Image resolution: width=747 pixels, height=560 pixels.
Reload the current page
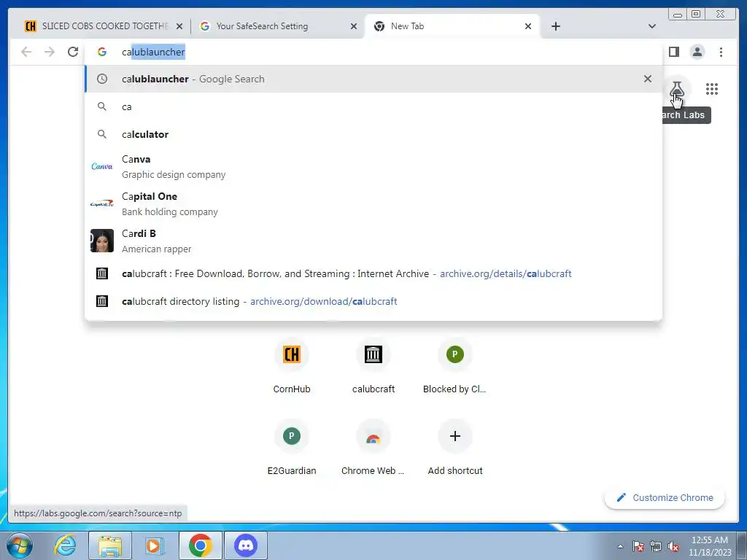(x=73, y=52)
